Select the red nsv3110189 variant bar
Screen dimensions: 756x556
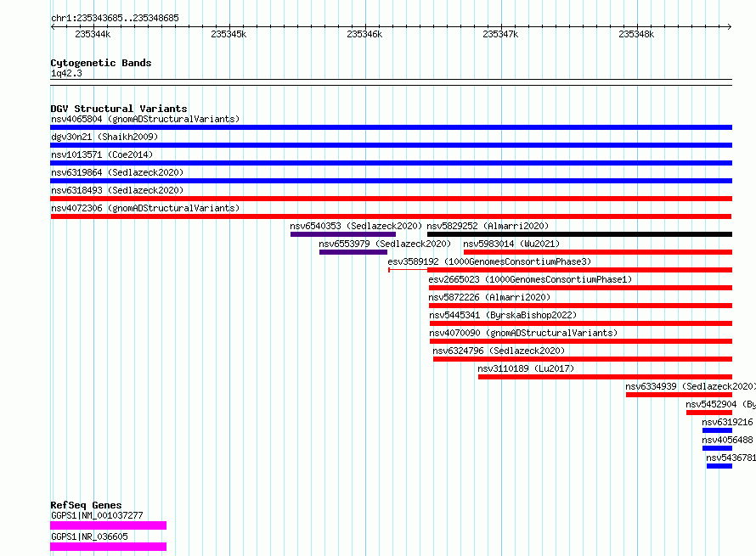coord(605,377)
